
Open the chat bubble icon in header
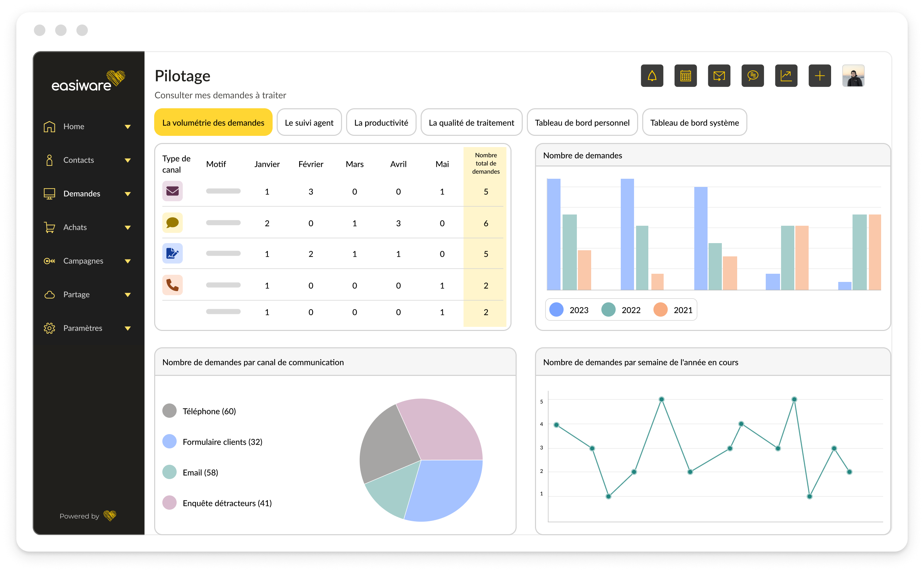[x=752, y=76]
